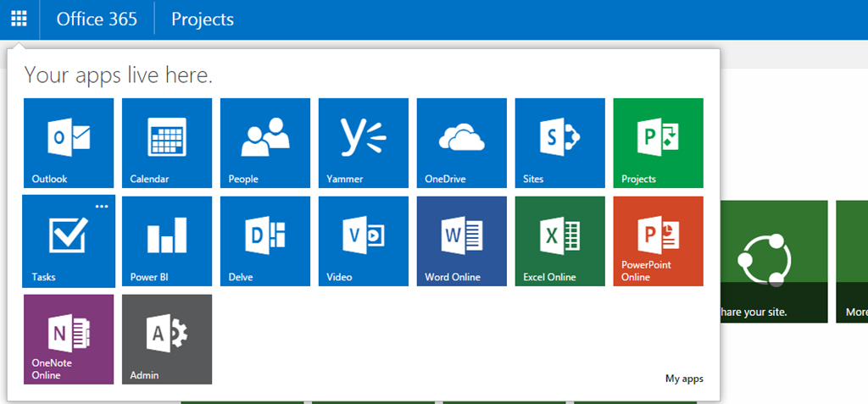This screenshot has width=868, height=404.
Task: Click the Share your site tile
Action: (774, 262)
